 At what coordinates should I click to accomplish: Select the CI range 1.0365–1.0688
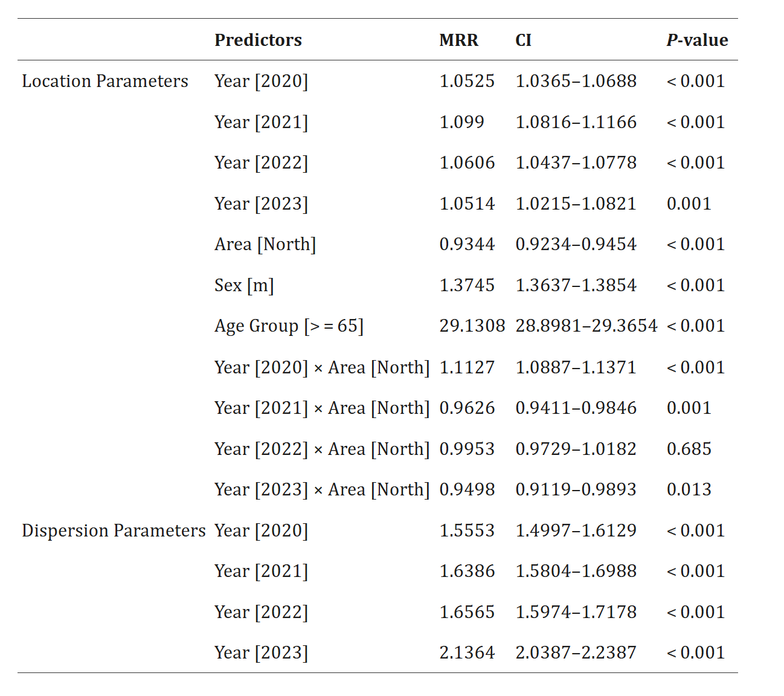click(x=576, y=81)
